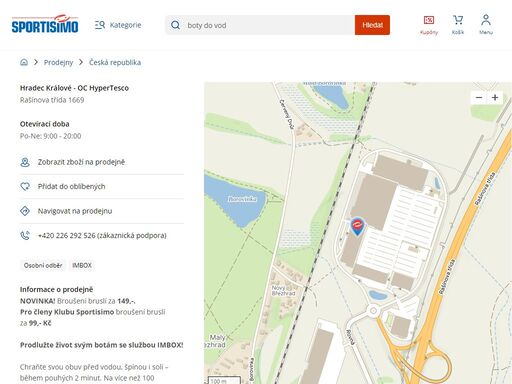Click the search magnifier icon
This screenshot has width=512, height=384.
pyautogui.click(x=175, y=25)
